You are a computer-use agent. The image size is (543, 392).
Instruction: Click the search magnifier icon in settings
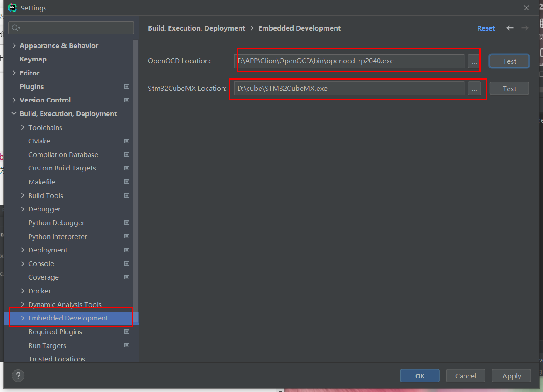(x=15, y=28)
